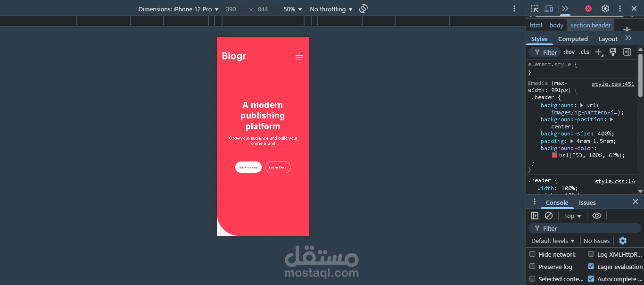Switch to the Computed tab
Viewport: 644px width, 285px height.
point(573,39)
